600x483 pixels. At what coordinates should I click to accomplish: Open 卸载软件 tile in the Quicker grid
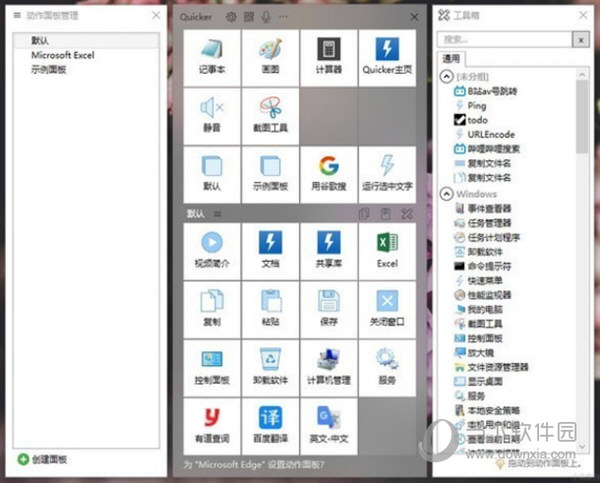coord(271,368)
